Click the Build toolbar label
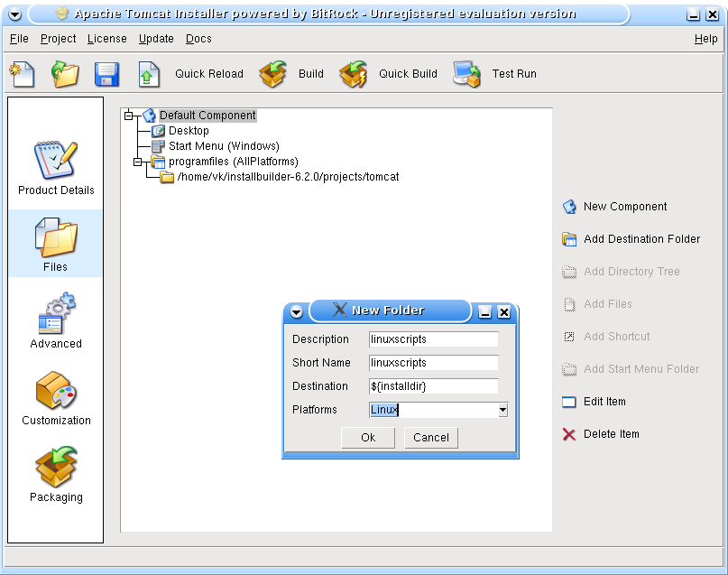 (x=310, y=74)
